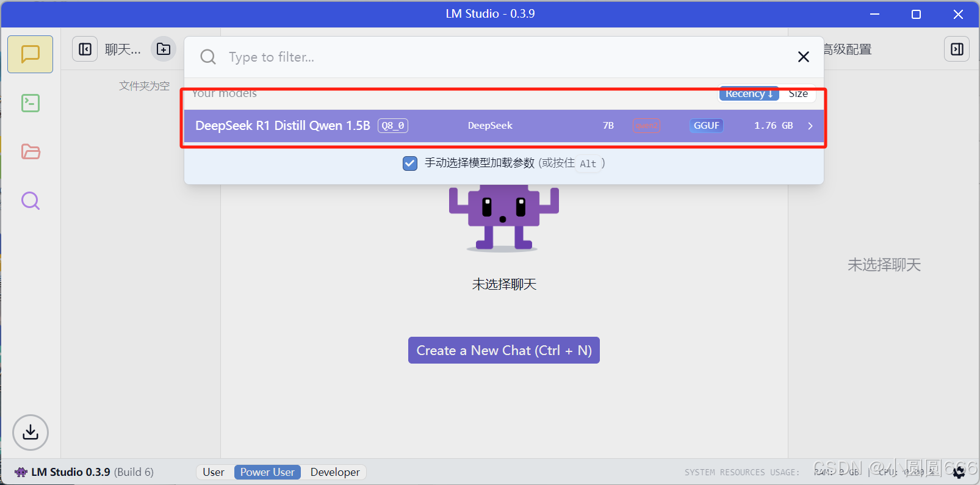Open the Discover search sidebar icon
Screen dimensions: 980x485
(30, 201)
